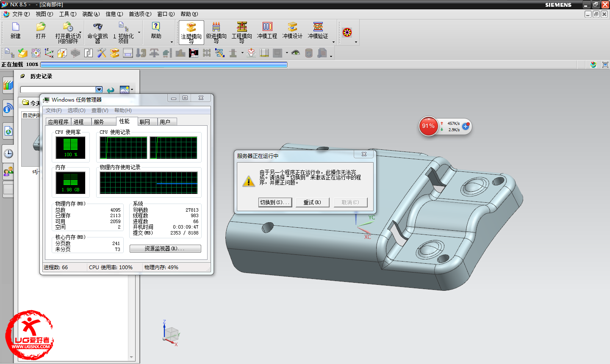Screen dimensions: 610x364
Task: Open Task Manager 查看(V) menu
Action: pos(100,110)
